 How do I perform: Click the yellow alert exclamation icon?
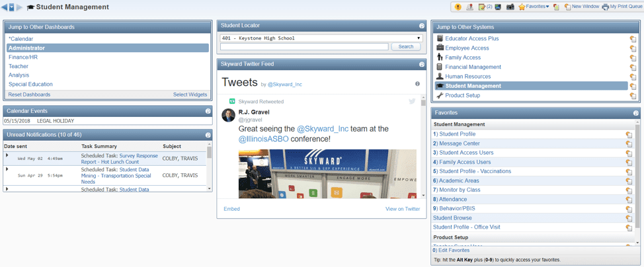click(458, 7)
